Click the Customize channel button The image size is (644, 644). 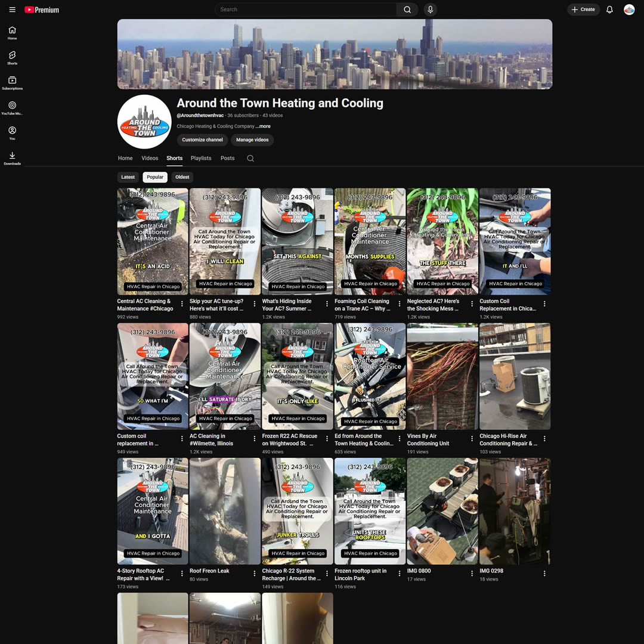pyautogui.click(x=202, y=140)
